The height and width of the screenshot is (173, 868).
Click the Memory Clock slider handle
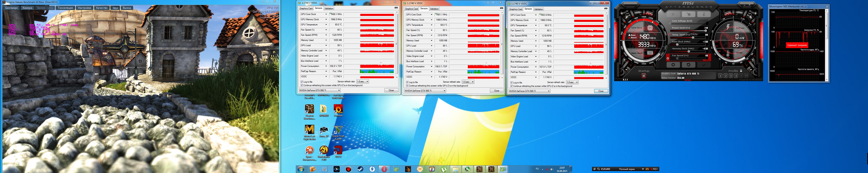tap(689, 51)
